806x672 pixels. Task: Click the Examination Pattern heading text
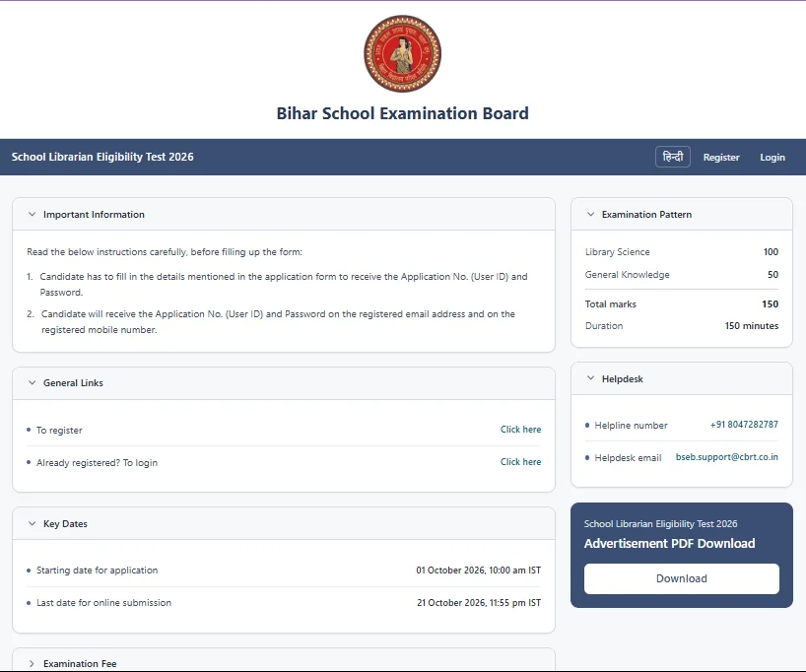coord(646,215)
